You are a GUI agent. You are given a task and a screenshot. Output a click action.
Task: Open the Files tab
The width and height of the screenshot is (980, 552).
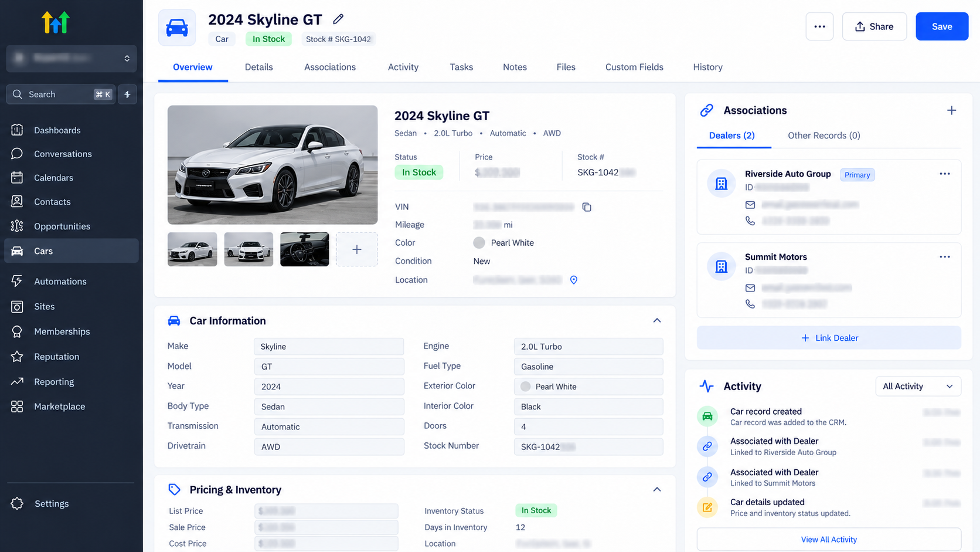pos(566,67)
